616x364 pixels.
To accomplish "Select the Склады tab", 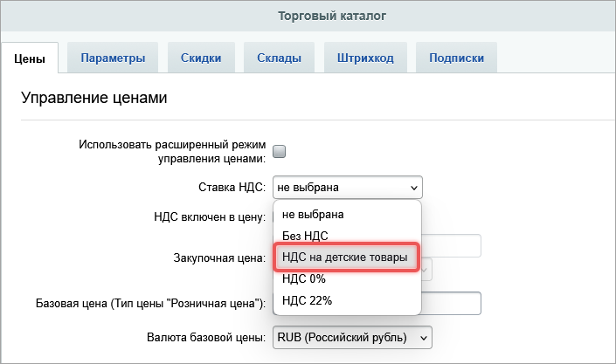I will (x=279, y=58).
